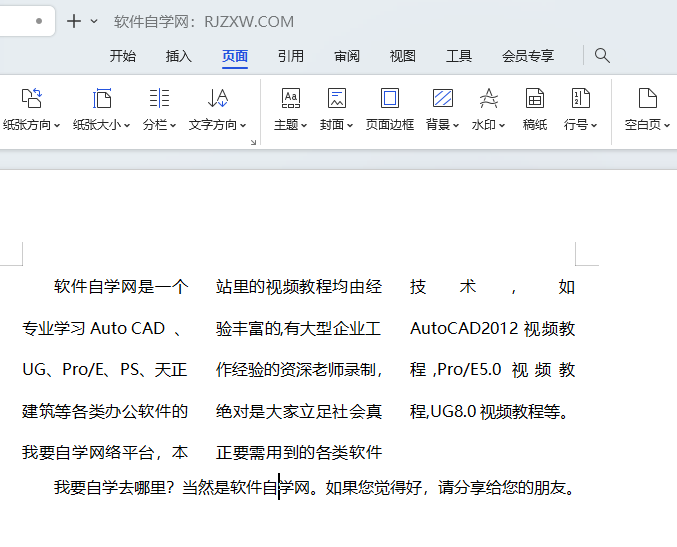Click the search magnifier icon
The image size is (677, 547).
[x=602, y=56]
